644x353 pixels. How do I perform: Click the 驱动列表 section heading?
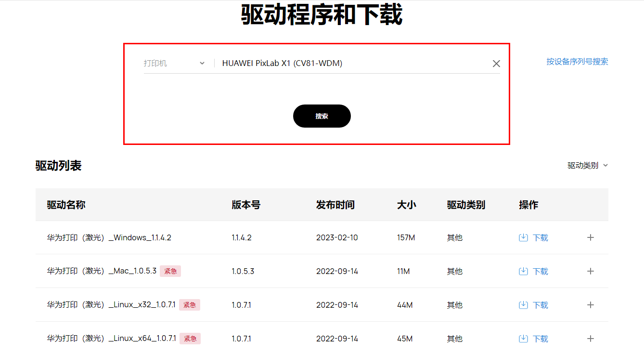[59, 166]
